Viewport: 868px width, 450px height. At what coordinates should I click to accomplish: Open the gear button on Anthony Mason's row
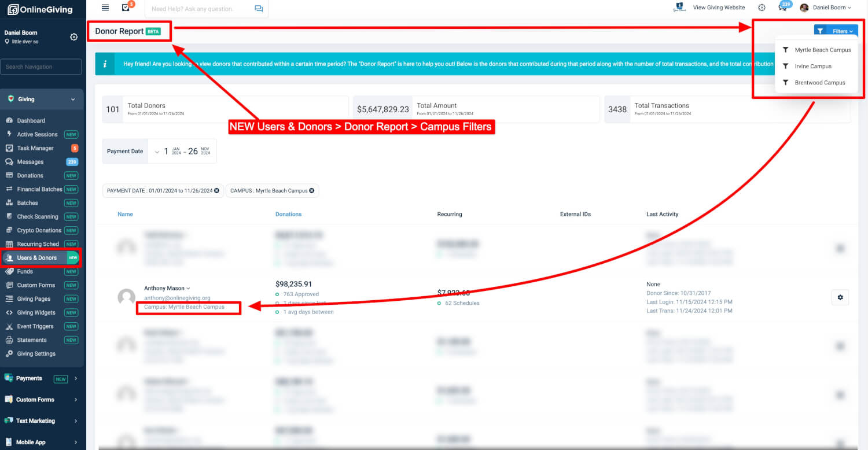[840, 297]
